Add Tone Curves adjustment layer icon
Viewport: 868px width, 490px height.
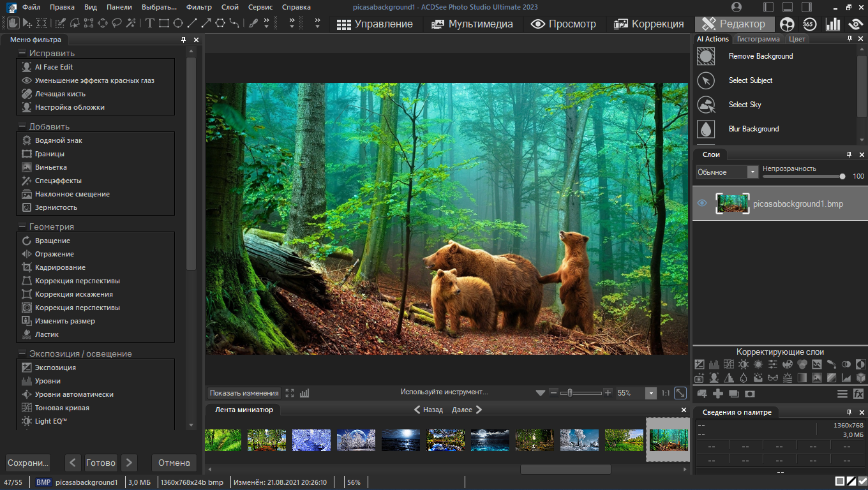(729, 364)
